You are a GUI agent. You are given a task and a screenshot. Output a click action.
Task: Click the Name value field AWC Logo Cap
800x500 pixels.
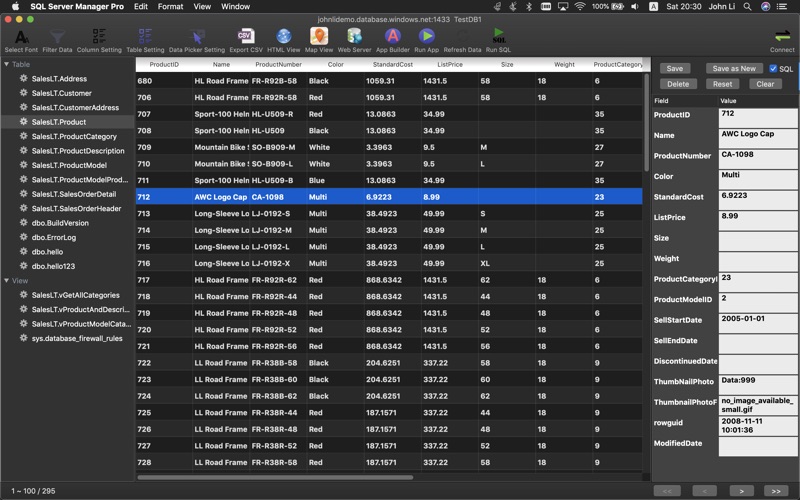[x=758, y=138]
